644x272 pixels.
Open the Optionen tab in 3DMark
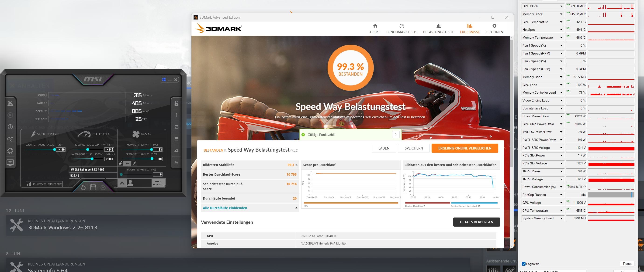click(x=494, y=29)
